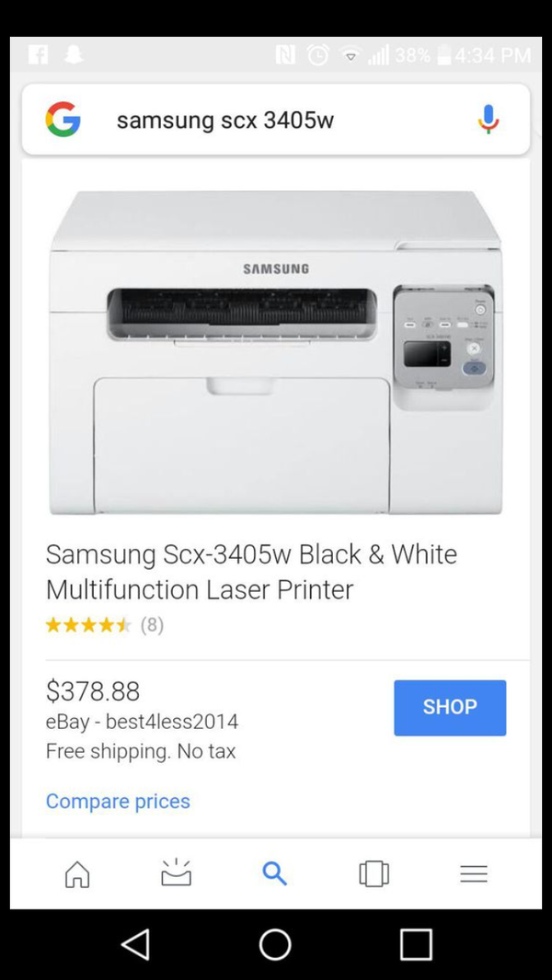
Task: Select the blue search icon tab
Action: (274, 873)
